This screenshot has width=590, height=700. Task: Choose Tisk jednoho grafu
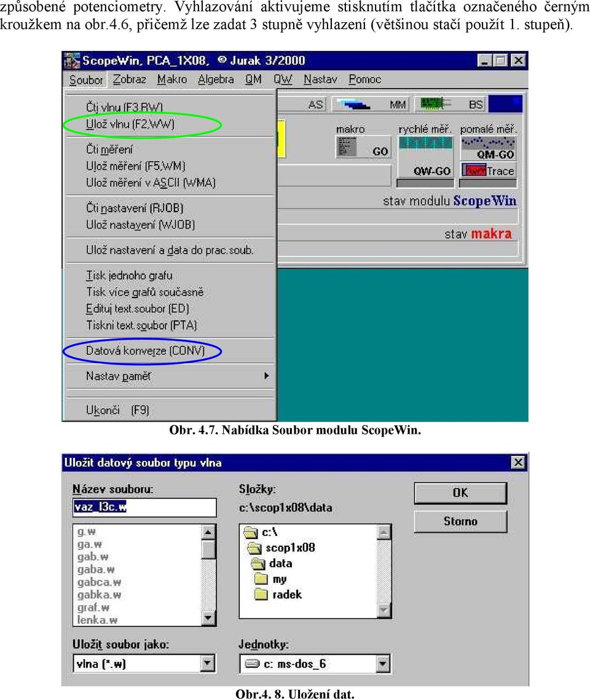coord(170,275)
